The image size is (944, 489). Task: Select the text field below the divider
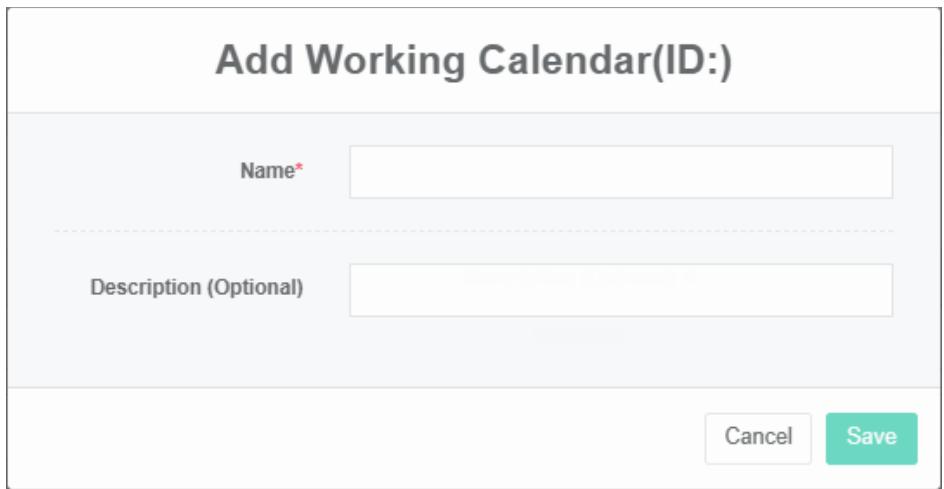point(620,290)
